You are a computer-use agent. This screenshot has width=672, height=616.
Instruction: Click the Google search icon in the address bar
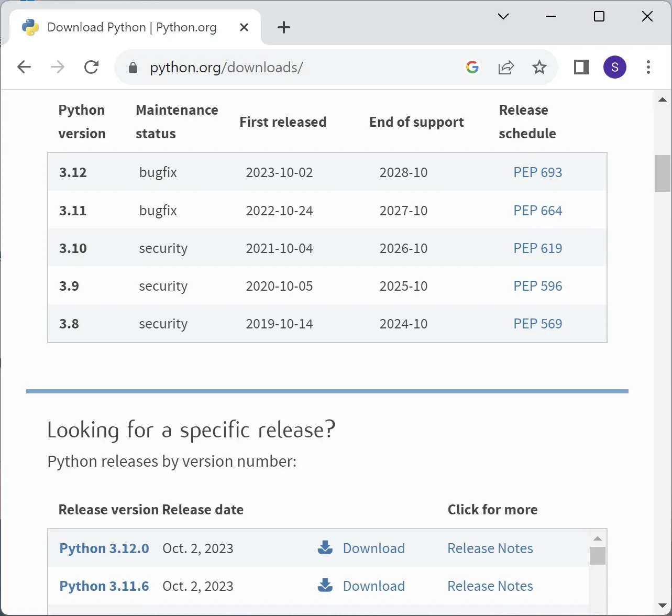472,67
